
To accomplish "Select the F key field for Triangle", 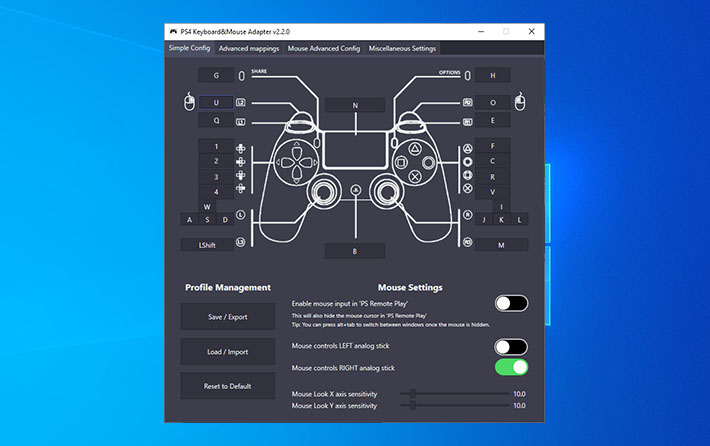I will [x=493, y=146].
